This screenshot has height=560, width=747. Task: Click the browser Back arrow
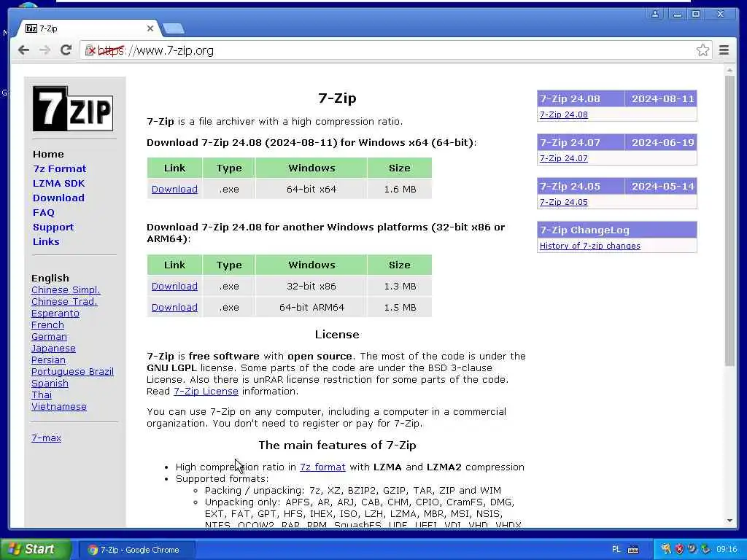click(x=23, y=50)
